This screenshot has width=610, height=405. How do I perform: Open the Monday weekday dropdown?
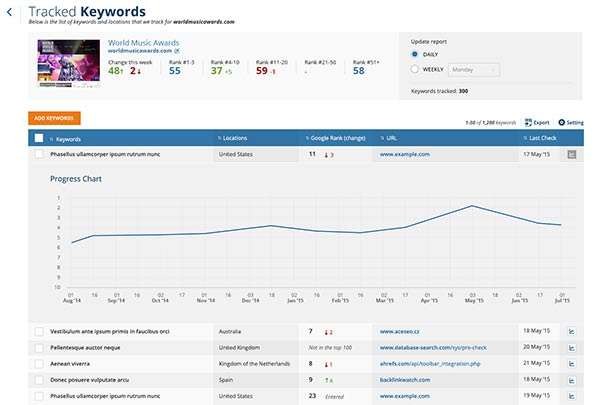click(x=474, y=70)
